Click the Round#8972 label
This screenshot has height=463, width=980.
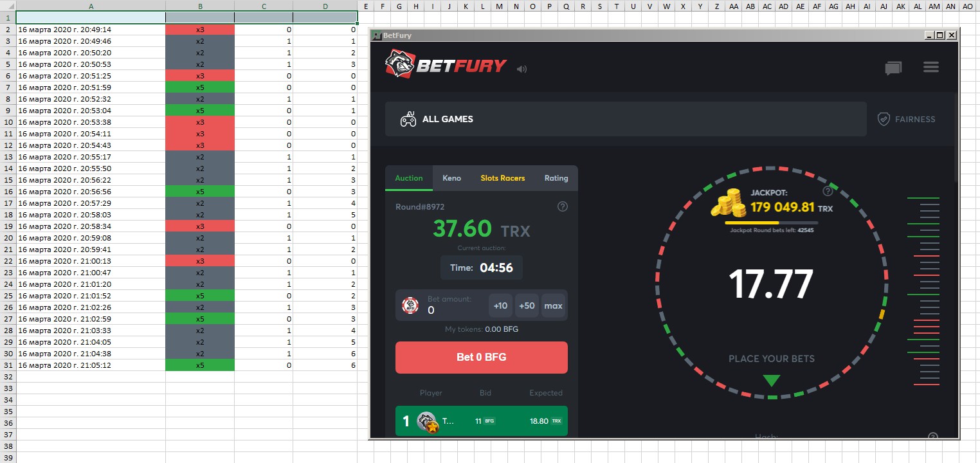(x=420, y=206)
